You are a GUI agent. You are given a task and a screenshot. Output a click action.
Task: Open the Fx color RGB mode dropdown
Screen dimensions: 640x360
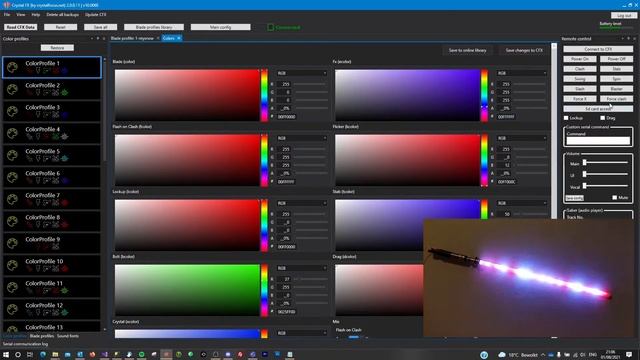click(522, 73)
